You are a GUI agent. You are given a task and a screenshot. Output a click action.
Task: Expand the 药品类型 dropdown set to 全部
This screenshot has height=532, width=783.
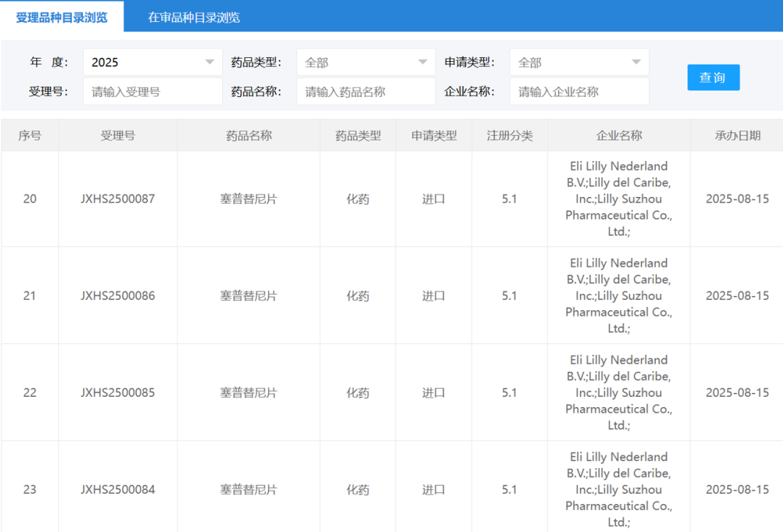click(365, 62)
